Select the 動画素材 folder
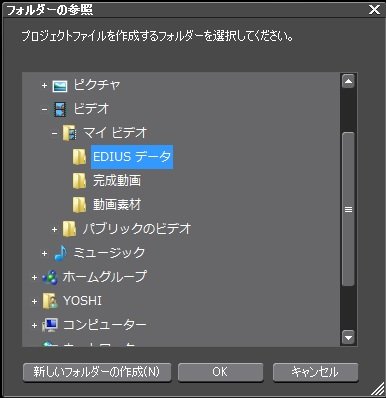Screen dimensions: 386x398 (117, 205)
